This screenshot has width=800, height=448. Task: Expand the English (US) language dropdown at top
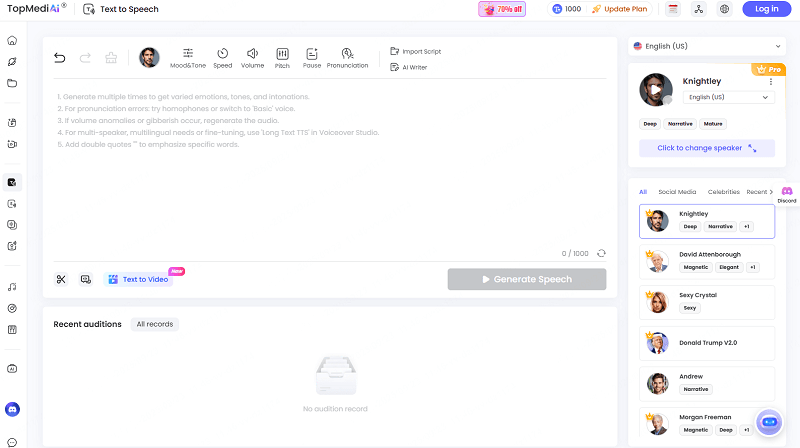tap(707, 46)
